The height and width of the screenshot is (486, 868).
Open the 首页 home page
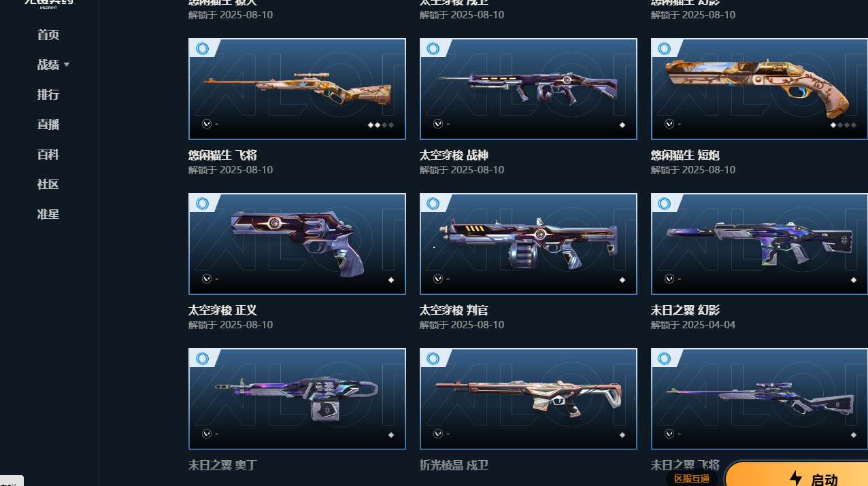[x=48, y=35]
